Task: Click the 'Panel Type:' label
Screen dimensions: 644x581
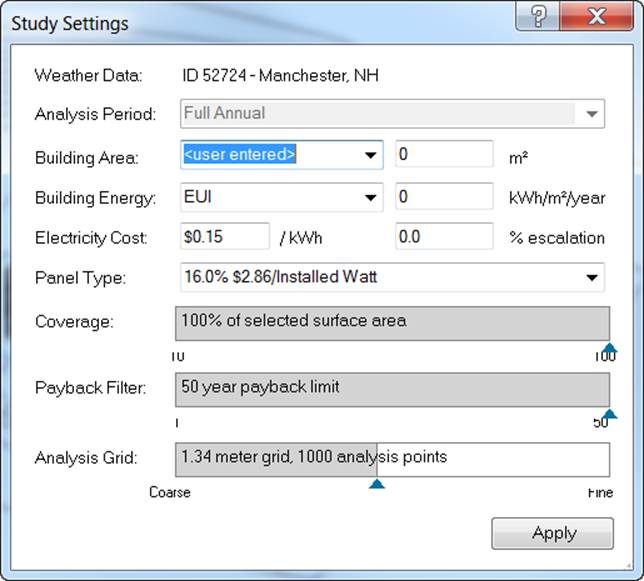Action: (80, 278)
